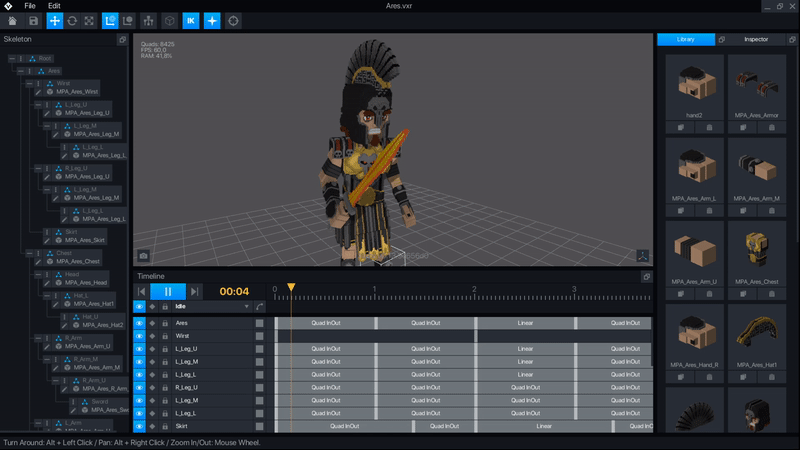Jump to the start of the timeline

point(141,291)
